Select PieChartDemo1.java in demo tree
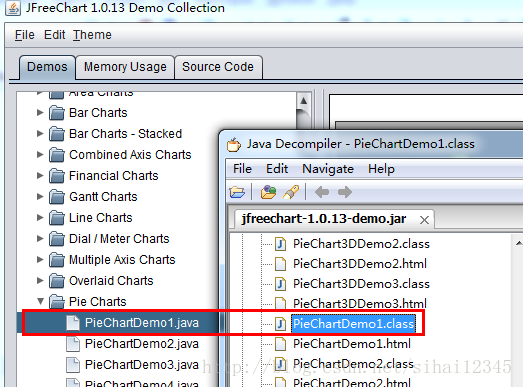The height and width of the screenshot is (387, 523). [142, 323]
